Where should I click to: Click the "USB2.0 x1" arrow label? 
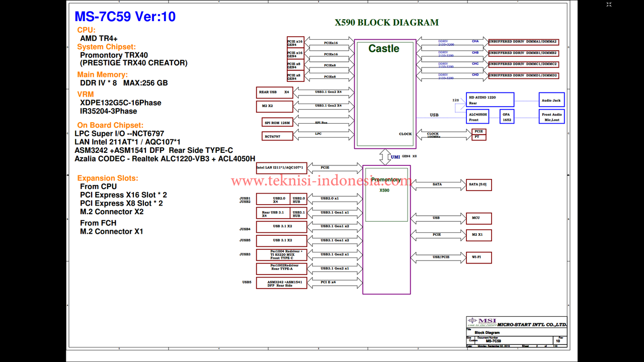[330, 198]
